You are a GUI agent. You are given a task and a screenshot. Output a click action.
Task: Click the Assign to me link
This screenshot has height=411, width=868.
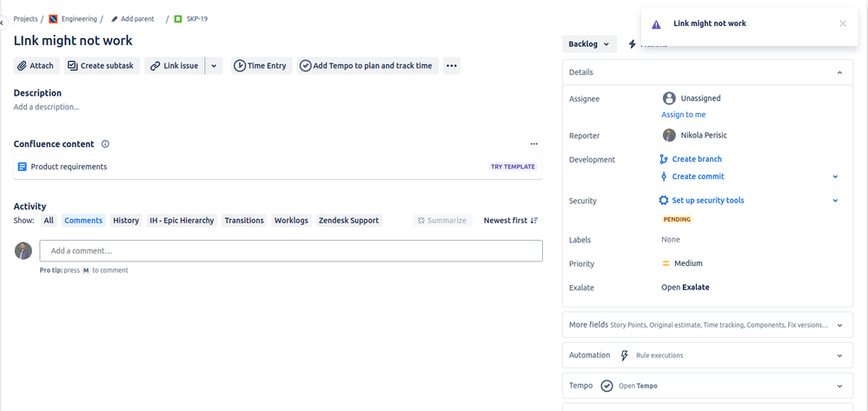683,115
